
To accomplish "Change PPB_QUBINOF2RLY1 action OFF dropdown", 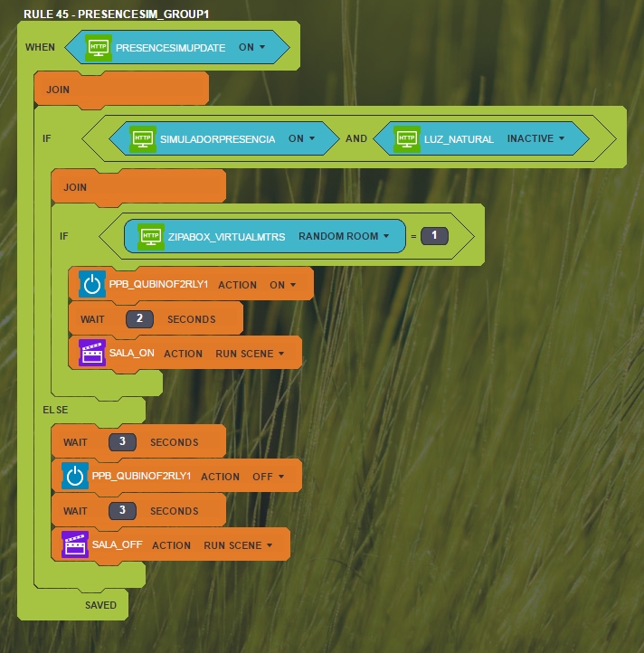I will point(269,477).
